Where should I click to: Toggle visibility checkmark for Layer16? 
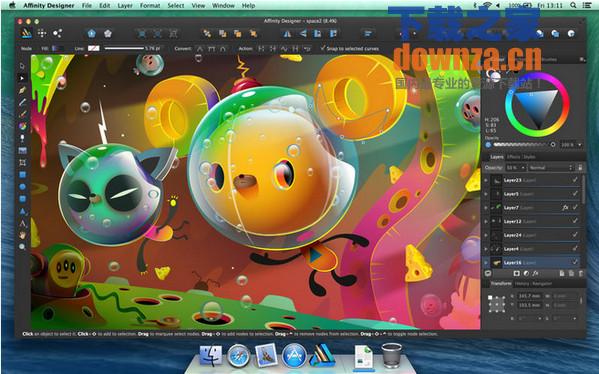[575, 262]
